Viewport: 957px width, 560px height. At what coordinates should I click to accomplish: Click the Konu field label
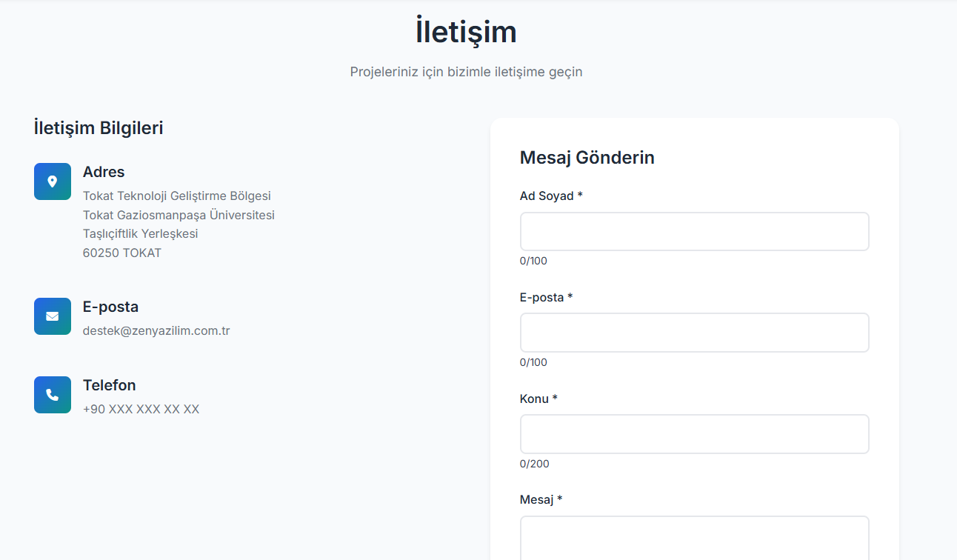coord(538,399)
